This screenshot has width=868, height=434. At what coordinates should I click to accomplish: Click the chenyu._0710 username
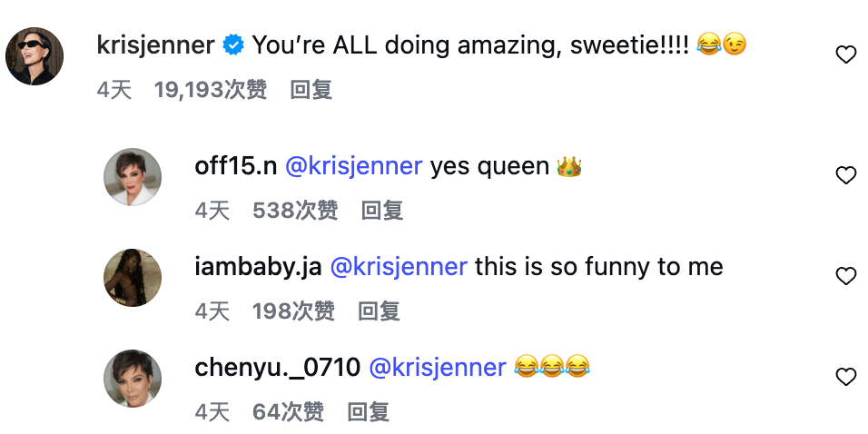pyautogui.click(x=277, y=368)
